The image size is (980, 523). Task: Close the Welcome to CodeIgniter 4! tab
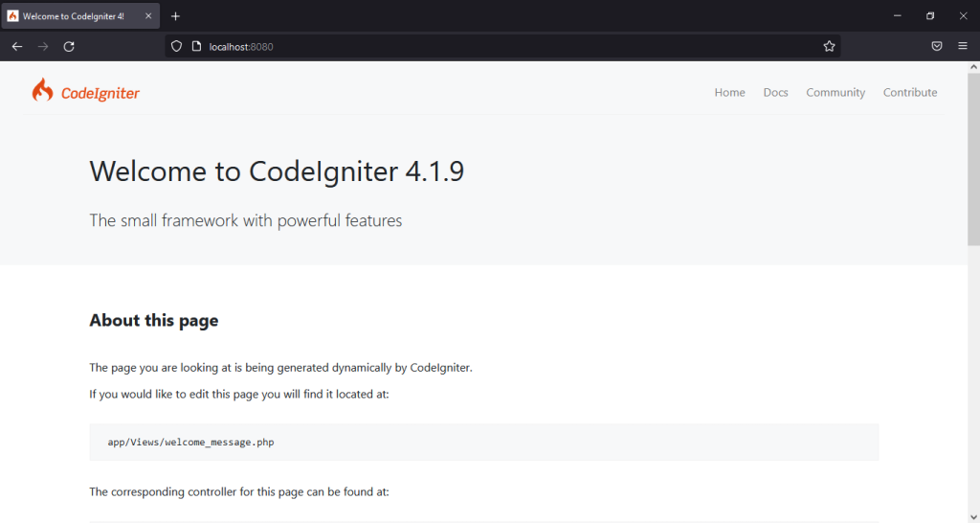148,16
